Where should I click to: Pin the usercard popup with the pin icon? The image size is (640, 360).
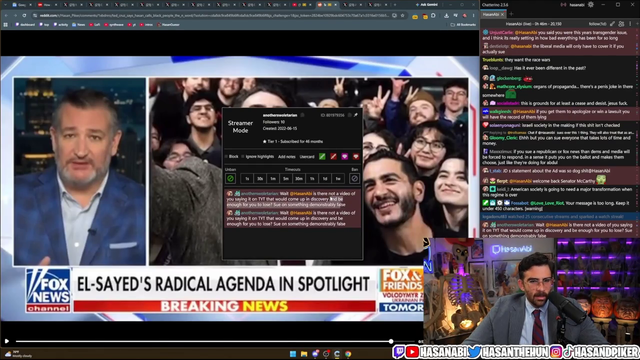click(356, 115)
